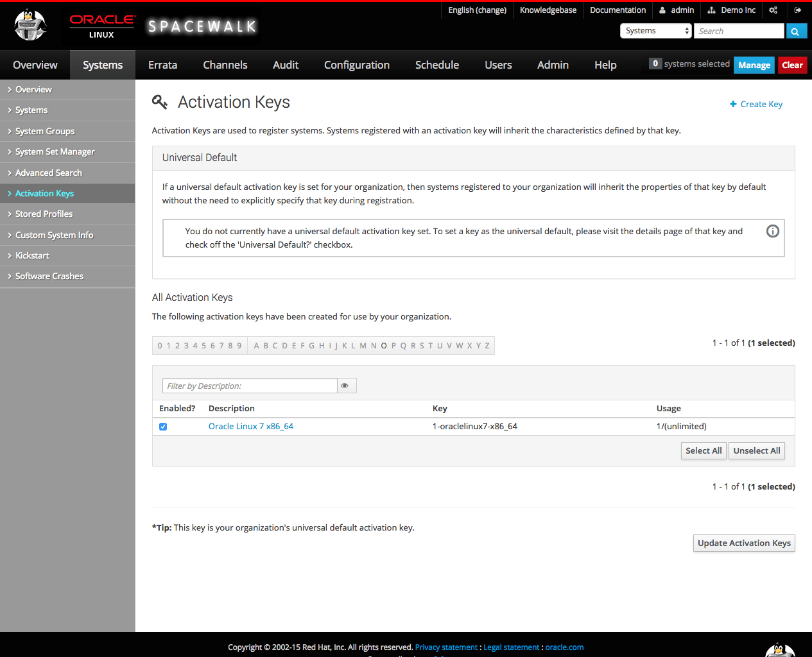The width and height of the screenshot is (812, 657).
Task: Open the Configuration tab
Action: [357, 65]
